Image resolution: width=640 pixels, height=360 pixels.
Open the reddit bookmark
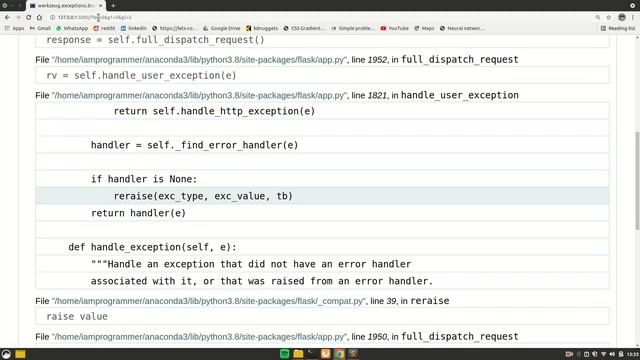click(104, 28)
